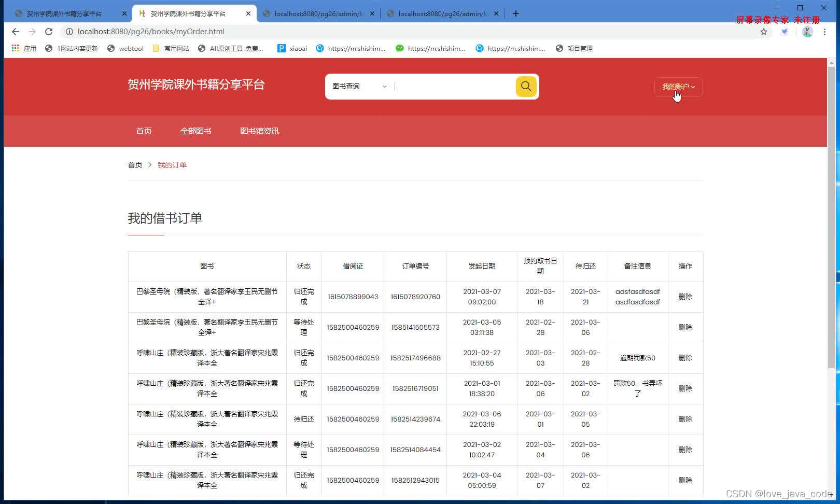This screenshot has width=840, height=504.
Task: Select the 罚款50，书弄坏了 remark cell
Action: [x=638, y=388]
